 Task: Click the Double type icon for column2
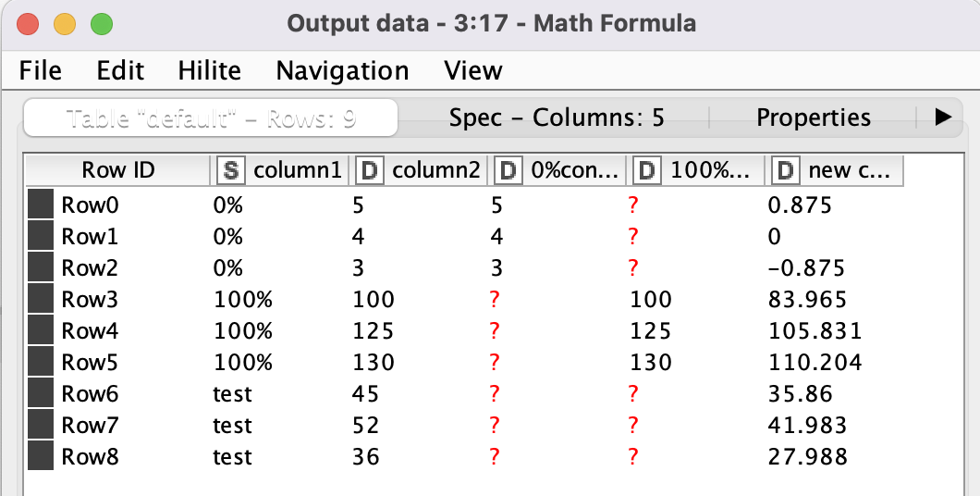tap(371, 170)
